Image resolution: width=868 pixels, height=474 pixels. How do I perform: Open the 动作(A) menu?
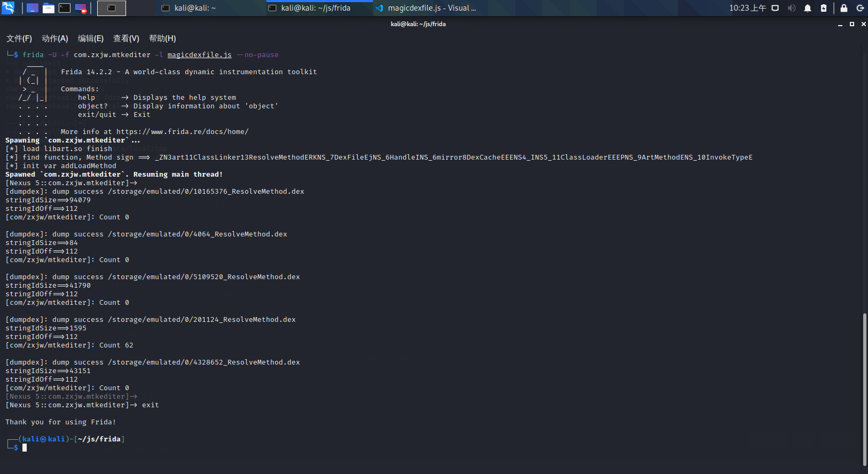55,38
